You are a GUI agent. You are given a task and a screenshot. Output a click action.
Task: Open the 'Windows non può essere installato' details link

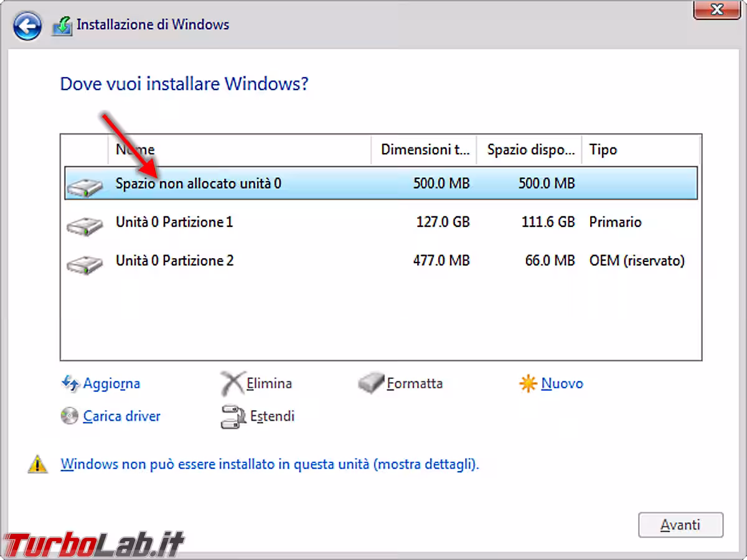269,464
